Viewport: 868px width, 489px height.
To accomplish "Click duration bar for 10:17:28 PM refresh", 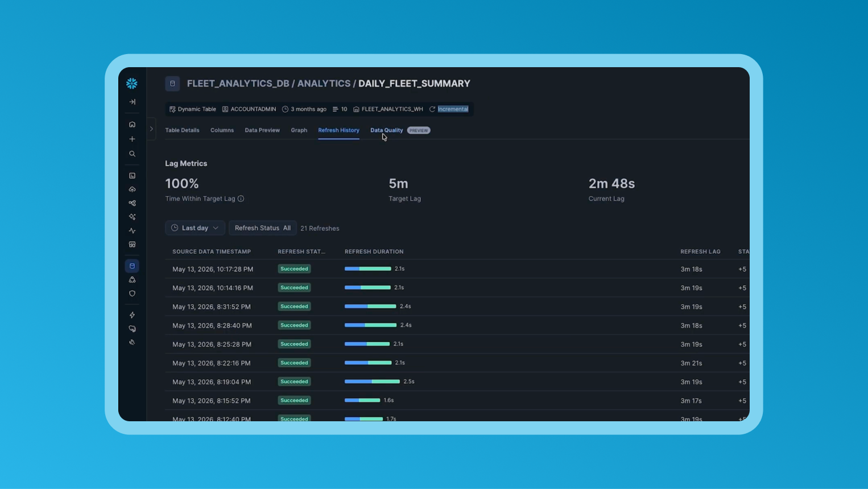I will coord(367,269).
